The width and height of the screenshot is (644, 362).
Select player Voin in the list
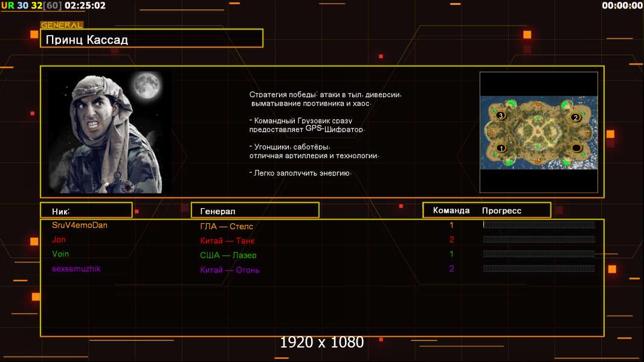click(x=60, y=254)
